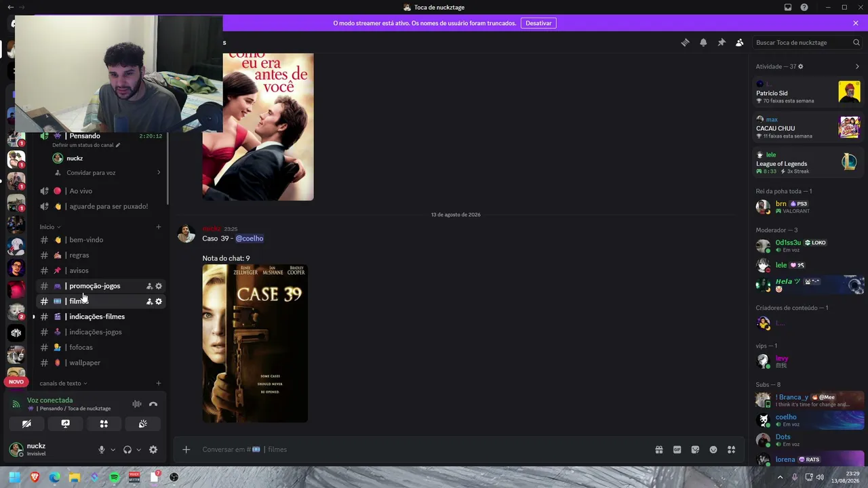Open settings gear for filmes channel

[x=159, y=301]
